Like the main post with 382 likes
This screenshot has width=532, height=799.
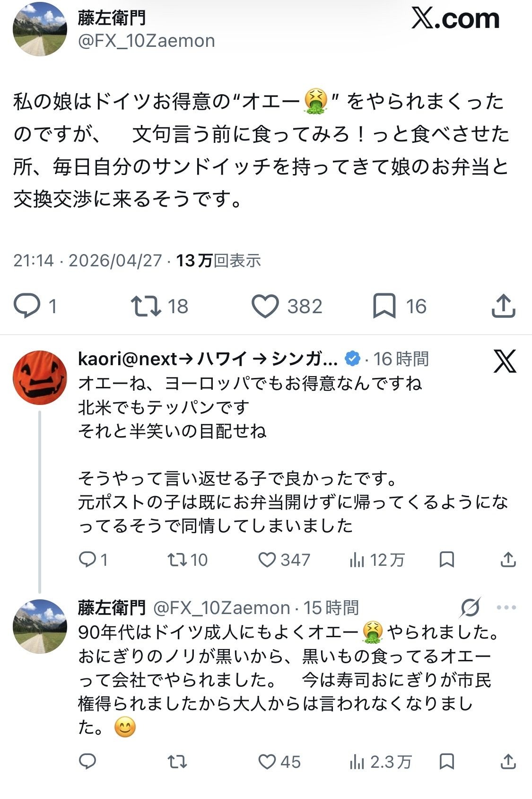click(x=265, y=306)
